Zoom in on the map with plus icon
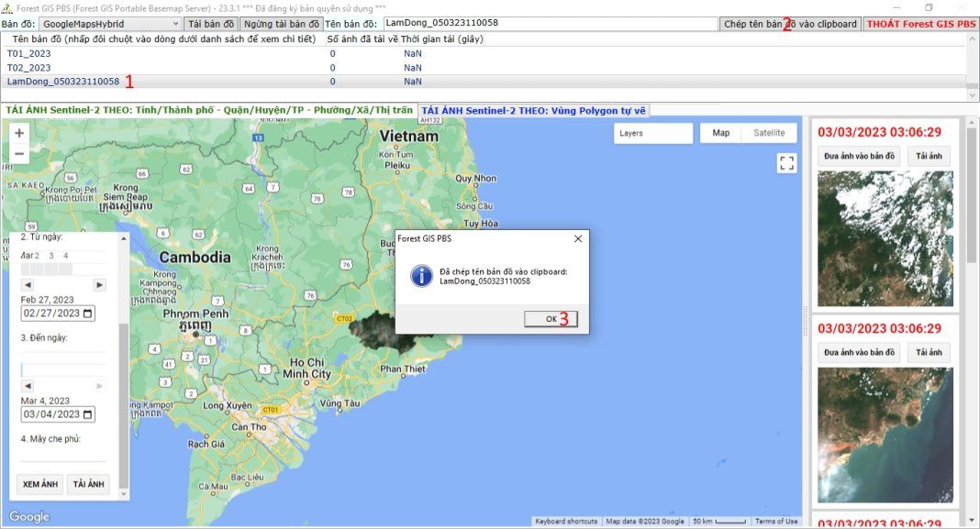 tap(18, 133)
